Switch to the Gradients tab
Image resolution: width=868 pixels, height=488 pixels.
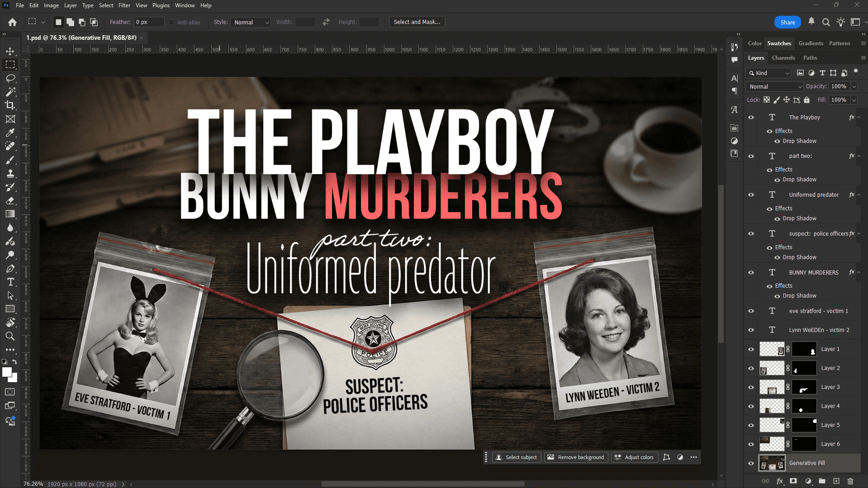coord(811,43)
